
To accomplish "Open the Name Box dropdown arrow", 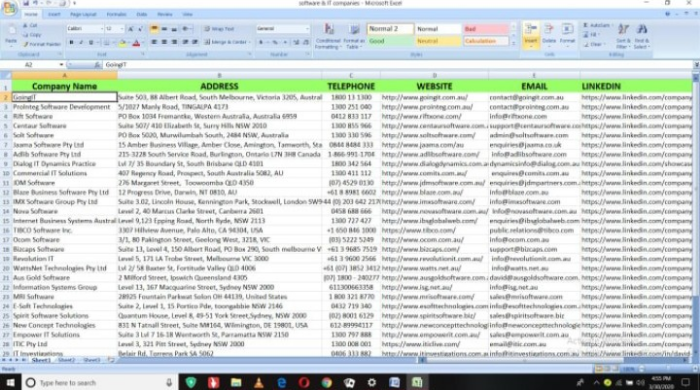I will [x=61, y=65].
